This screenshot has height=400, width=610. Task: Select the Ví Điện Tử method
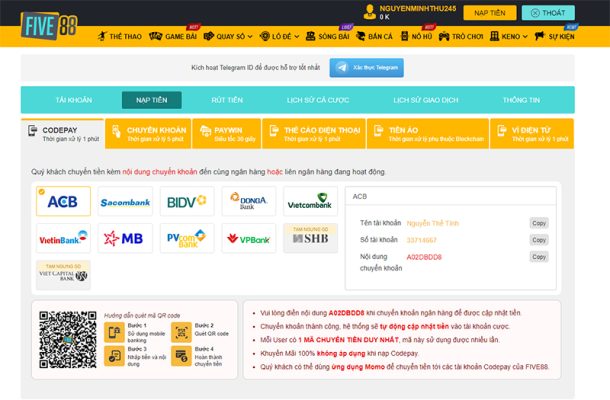pos(532,134)
